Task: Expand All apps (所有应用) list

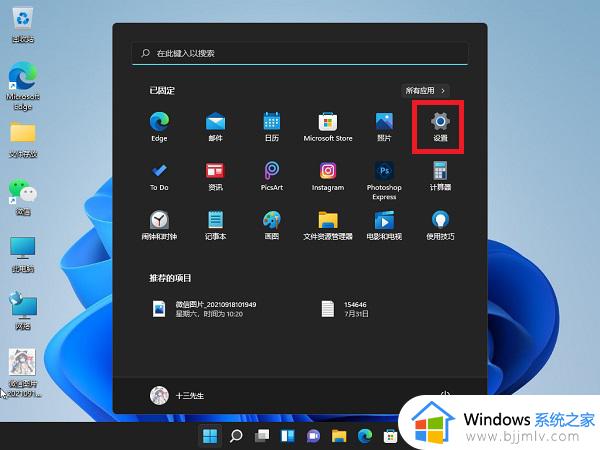Action: coord(425,91)
